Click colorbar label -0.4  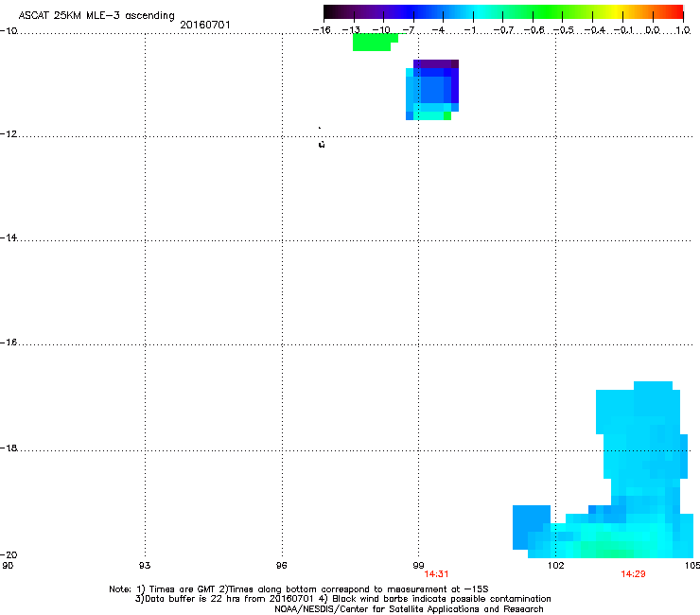tap(595, 30)
